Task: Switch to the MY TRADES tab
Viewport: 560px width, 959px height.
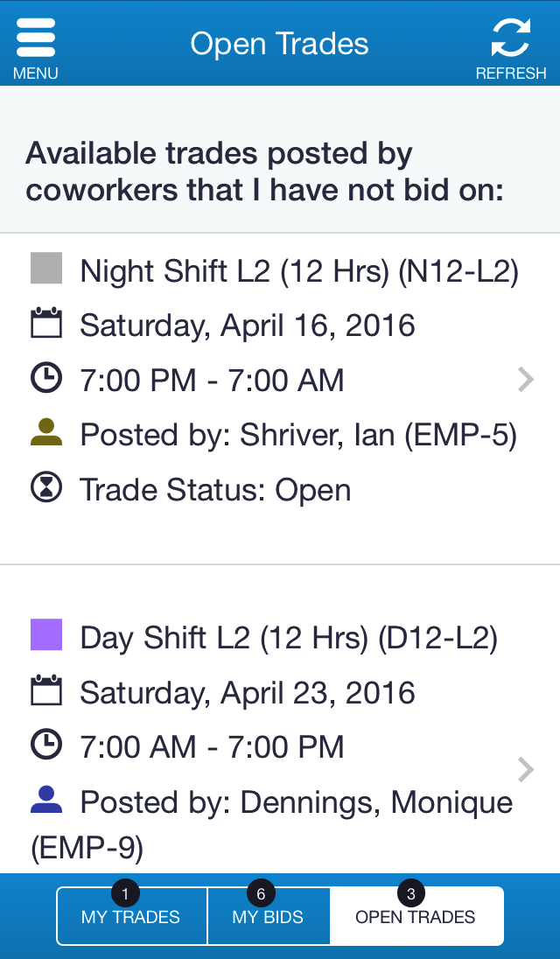Action: tap(131, 916)
